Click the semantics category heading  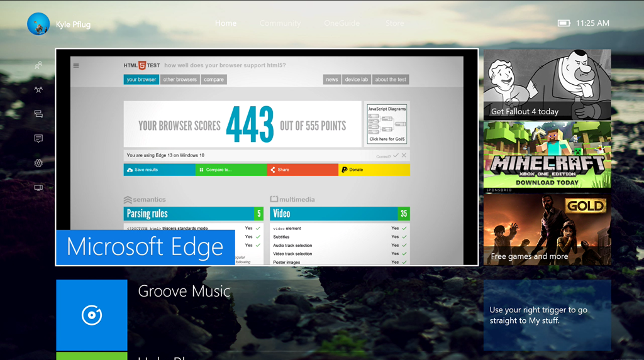coord(145,200)
